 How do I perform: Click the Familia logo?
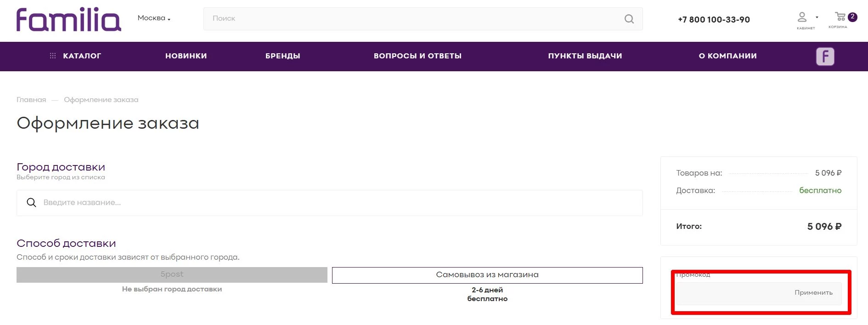[x=69, y=19]
